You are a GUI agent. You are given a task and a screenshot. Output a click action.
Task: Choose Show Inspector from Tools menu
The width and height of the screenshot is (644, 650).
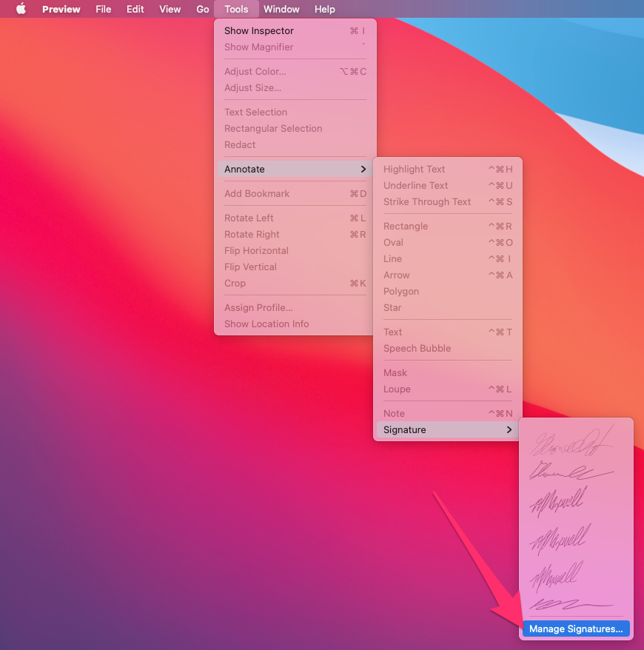(295, 30)
